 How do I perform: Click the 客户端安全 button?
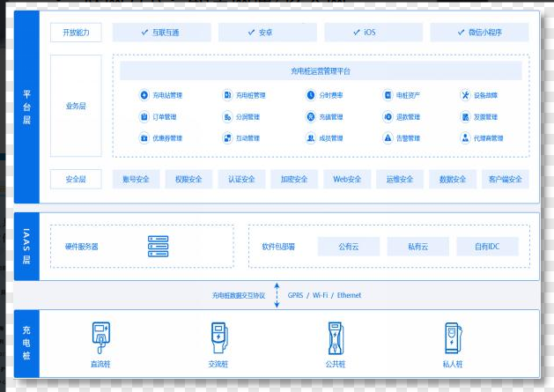[506, 179]
